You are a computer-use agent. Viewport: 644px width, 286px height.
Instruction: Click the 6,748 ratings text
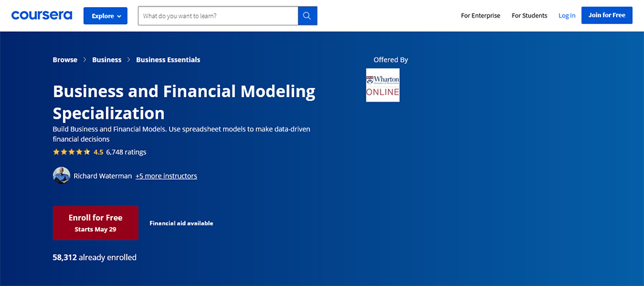point(126,152)
